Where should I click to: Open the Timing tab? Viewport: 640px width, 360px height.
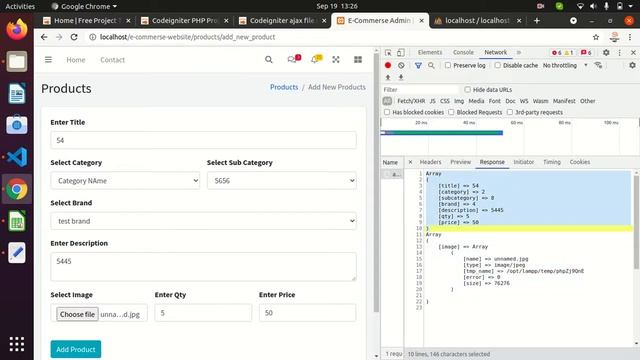click(552, 162)
